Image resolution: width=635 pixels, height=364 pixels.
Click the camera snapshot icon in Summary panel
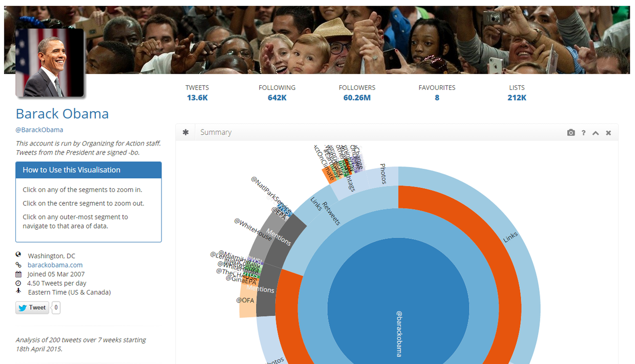point(570,133)
